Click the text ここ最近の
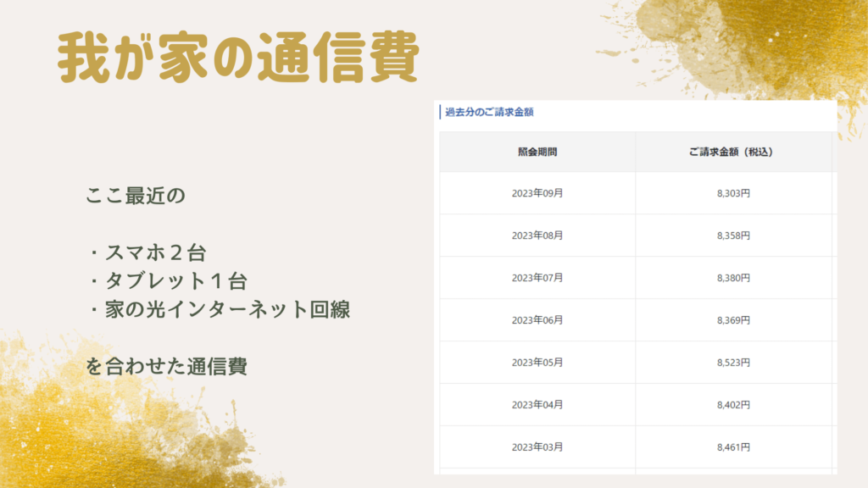868x488 pixels. click(135, 196)
